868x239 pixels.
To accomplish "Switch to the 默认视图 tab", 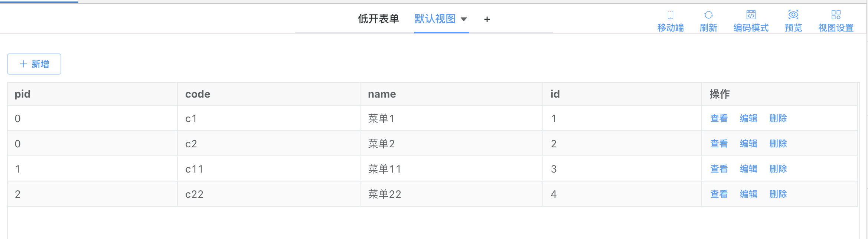I will pyautogui.click(x=435, y=19).
